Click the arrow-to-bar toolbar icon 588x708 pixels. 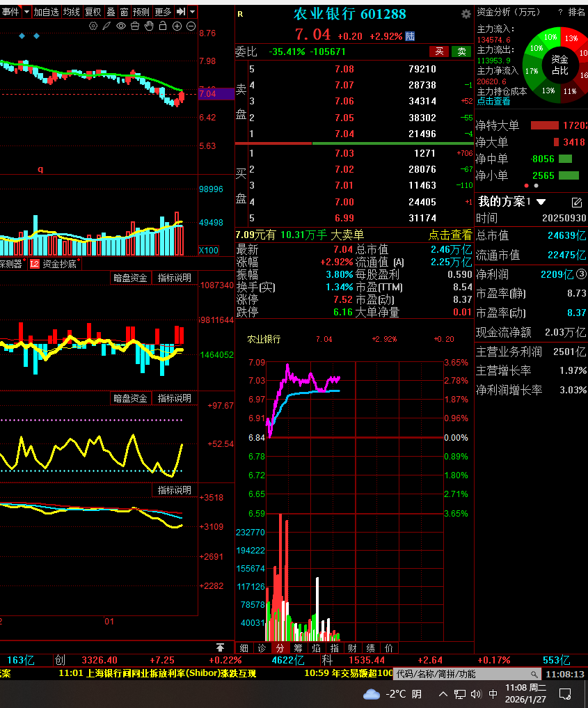pos(180,12)
